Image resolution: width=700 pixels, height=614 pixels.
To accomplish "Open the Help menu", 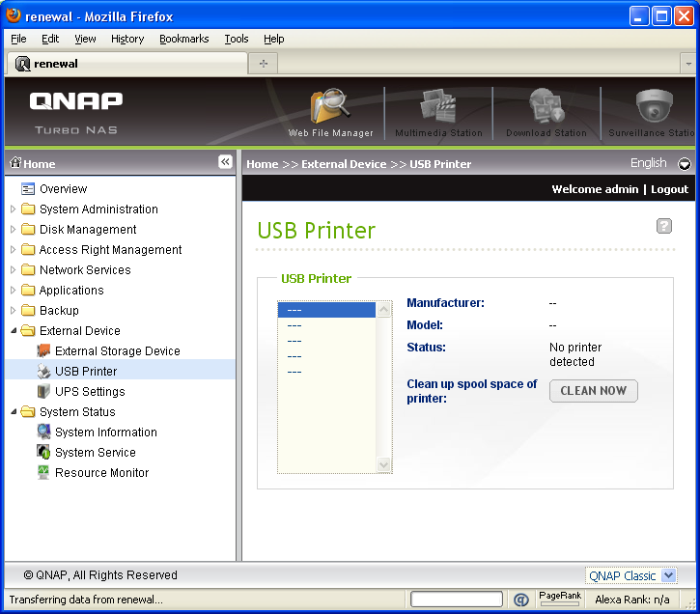I will click(x=273, y=39).
